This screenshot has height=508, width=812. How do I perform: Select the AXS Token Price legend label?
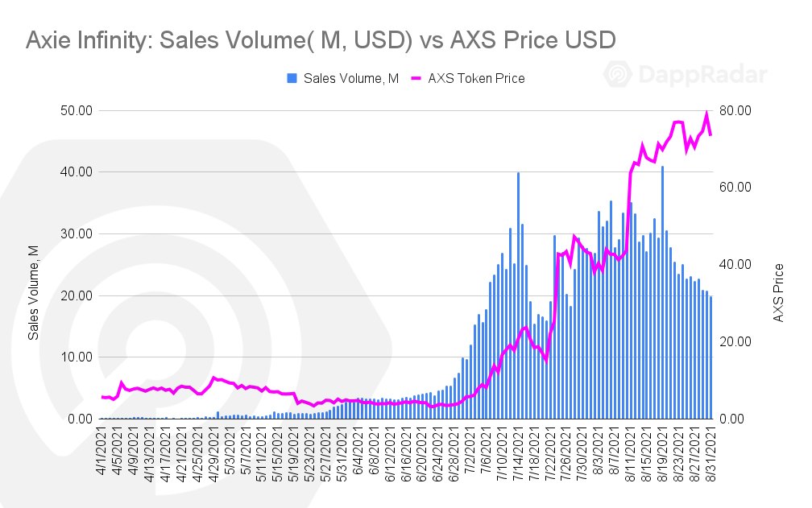click(x=476, y=79)
